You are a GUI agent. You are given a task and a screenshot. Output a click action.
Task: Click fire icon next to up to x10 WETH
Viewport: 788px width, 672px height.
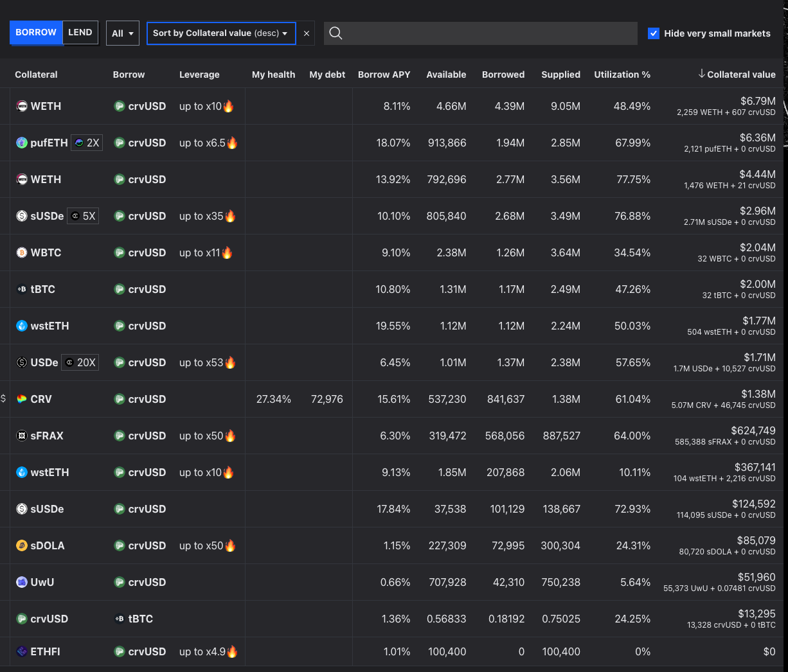click(x=228, y=106)
